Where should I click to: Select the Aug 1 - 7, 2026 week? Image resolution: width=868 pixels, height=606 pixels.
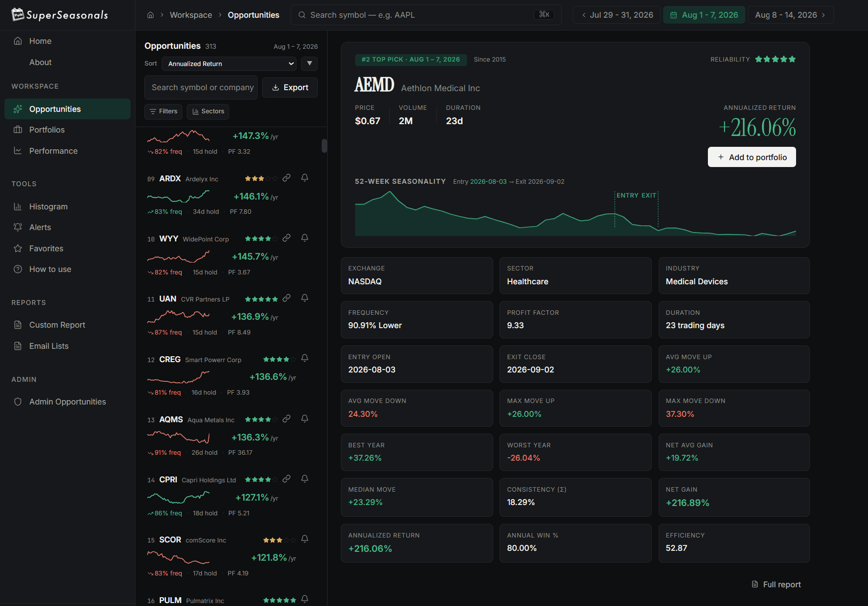pos(704,15)
